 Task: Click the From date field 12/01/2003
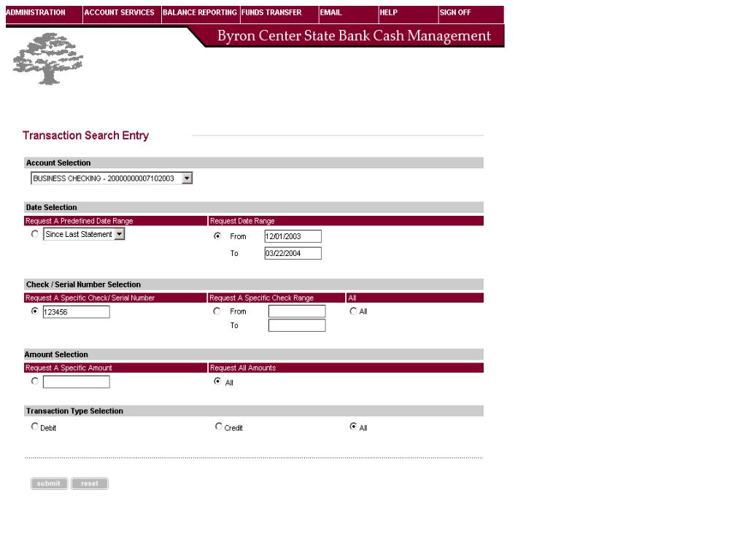click(x=293, y=236)
